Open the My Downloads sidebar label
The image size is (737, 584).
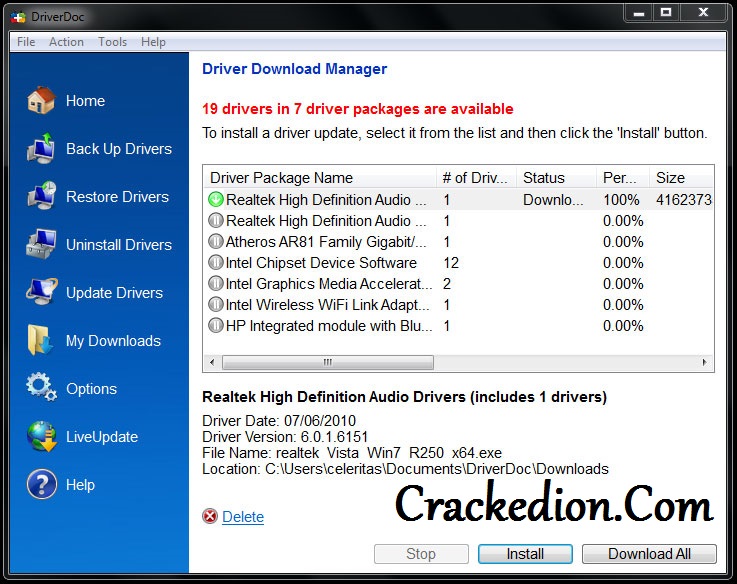[x=113, y=341]
